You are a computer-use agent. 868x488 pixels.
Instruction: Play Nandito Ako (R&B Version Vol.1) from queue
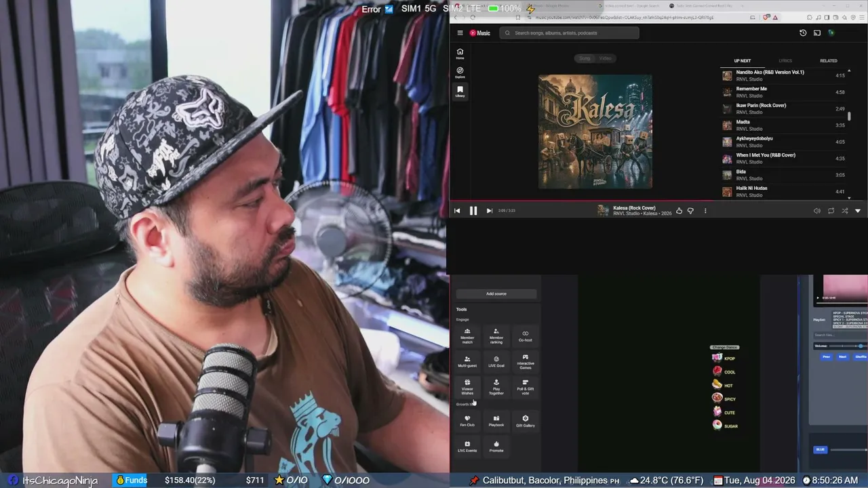784,75
